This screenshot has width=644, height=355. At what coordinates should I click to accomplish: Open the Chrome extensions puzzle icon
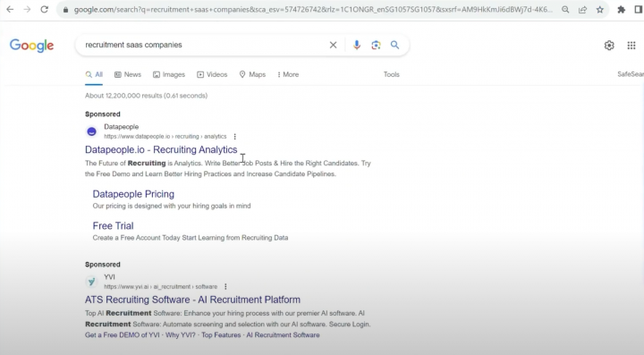621,10
